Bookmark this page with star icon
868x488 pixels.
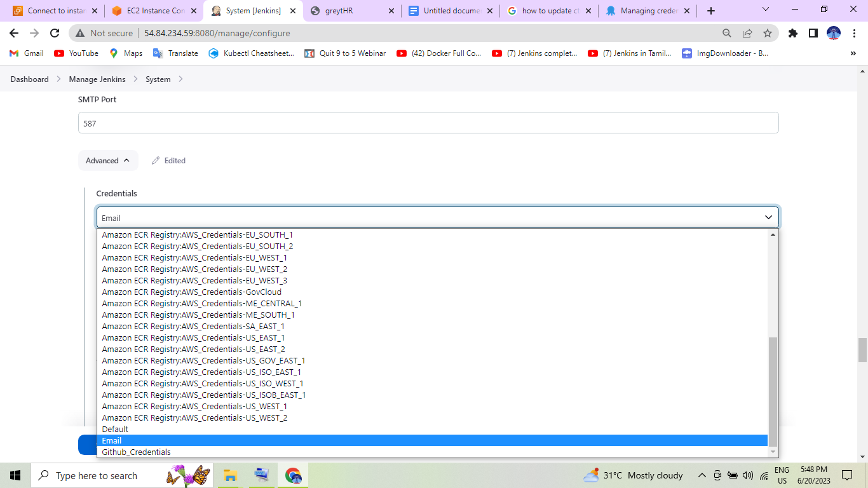coord(768,33)
